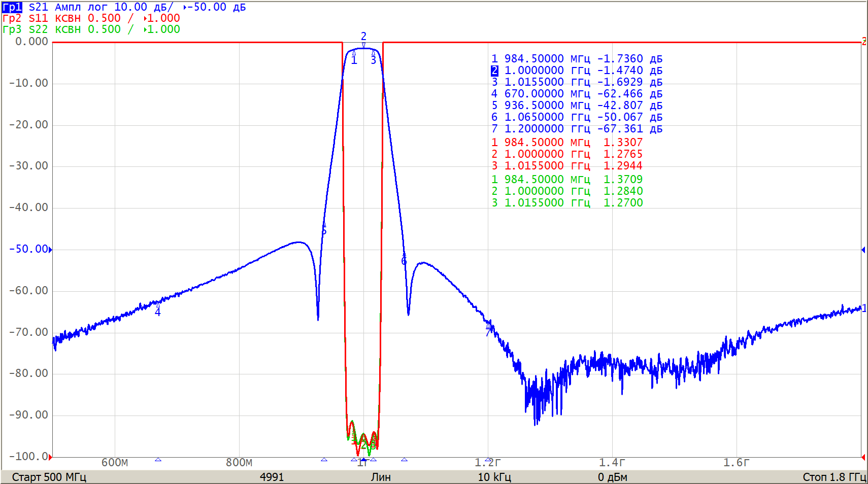Open the 10 кГц IF bandwidth field

(x=494, y=477)
